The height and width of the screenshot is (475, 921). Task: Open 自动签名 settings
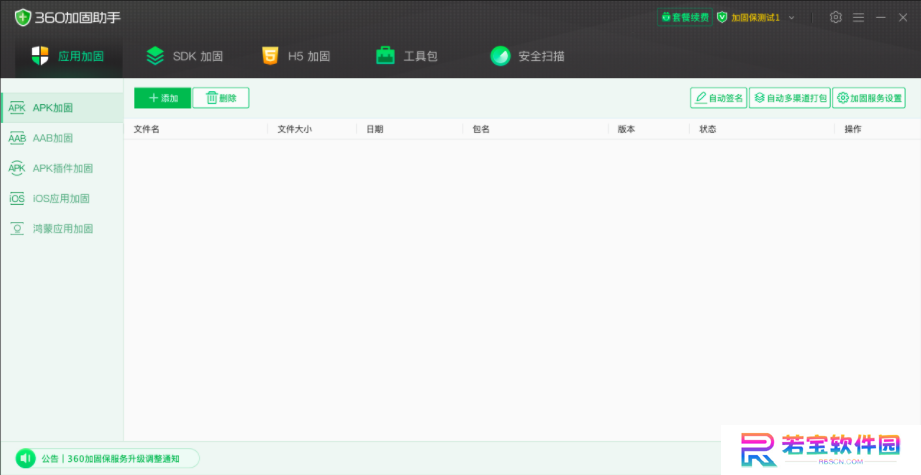(718, 98)
